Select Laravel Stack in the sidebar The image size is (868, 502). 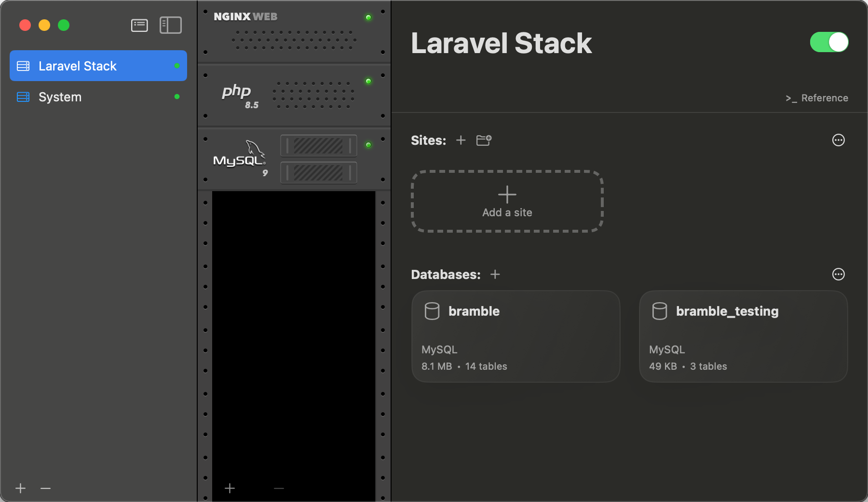[98, 66]
